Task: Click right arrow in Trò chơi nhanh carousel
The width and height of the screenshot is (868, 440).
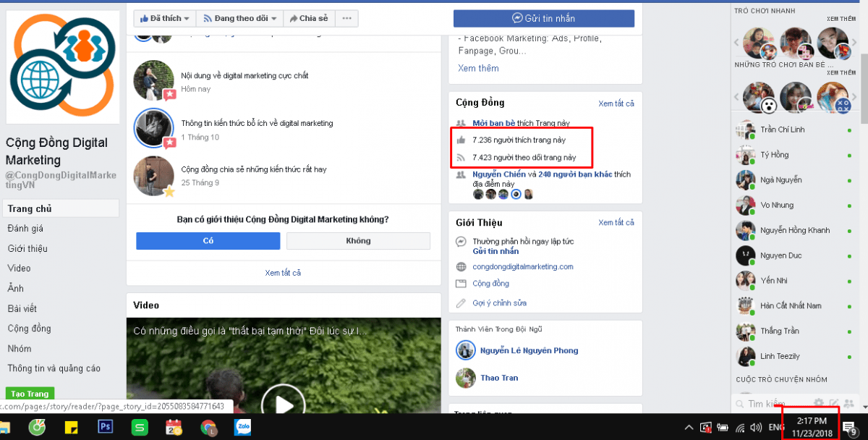Action: point(855,42)
